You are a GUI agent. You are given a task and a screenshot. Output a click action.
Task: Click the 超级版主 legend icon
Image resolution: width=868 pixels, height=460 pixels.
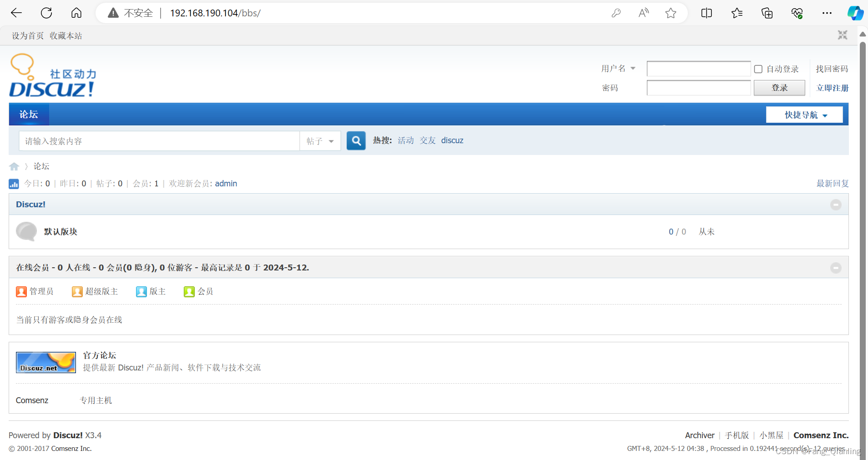click(x=77, y=291)
